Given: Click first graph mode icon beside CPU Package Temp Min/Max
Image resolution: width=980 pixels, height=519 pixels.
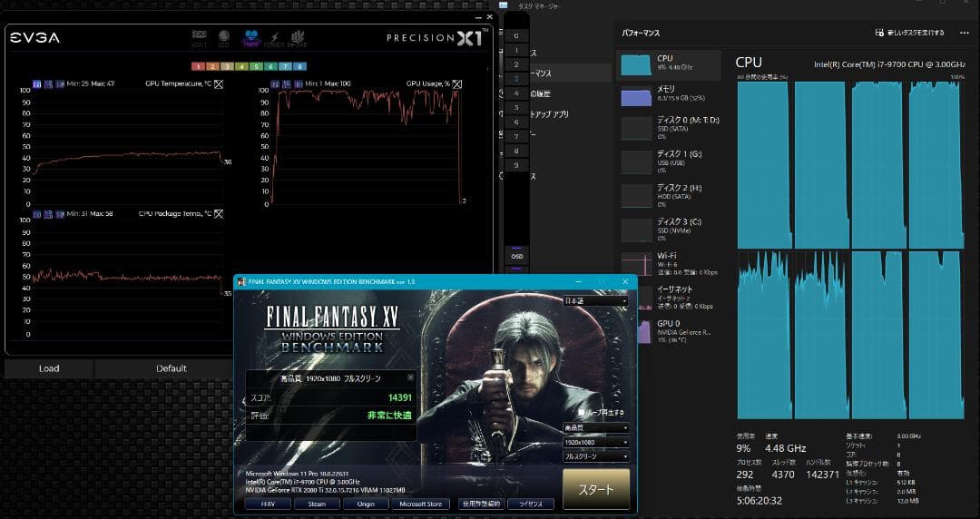Looking at the screenshot, I should pos(37,214).
